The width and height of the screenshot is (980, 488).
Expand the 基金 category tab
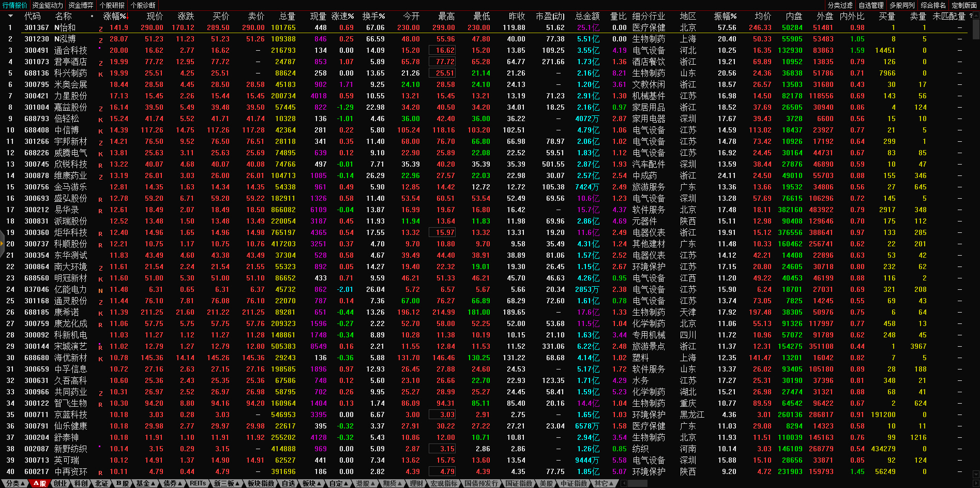[145, 483]
